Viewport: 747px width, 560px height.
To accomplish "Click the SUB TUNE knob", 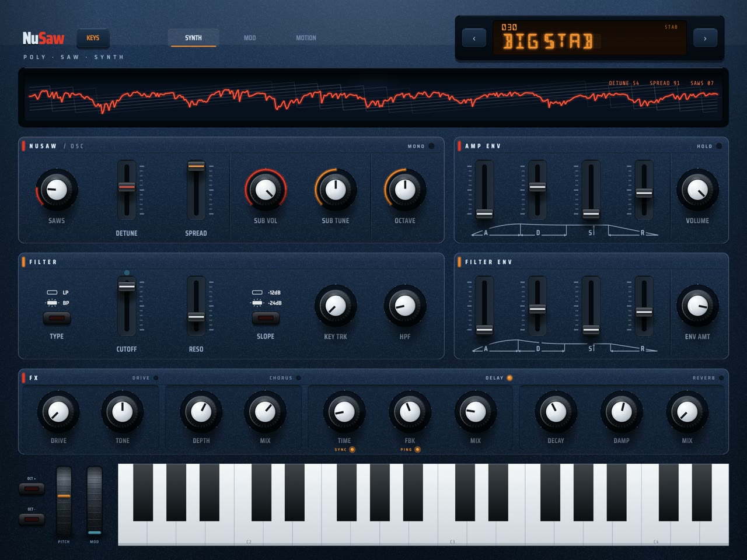I will click(x=336, y=190).
